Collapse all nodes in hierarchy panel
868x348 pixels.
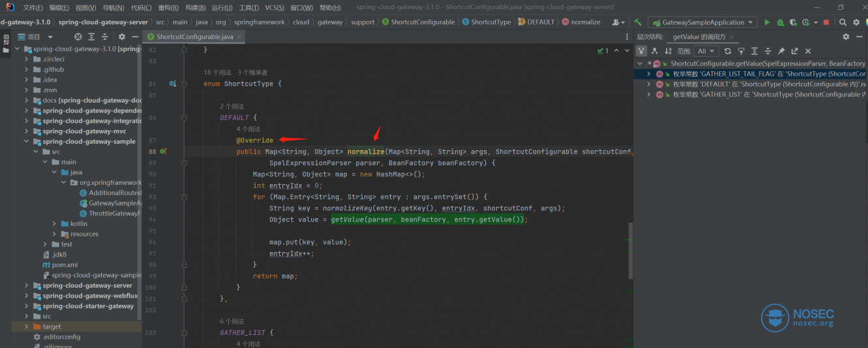click(768, 51)
